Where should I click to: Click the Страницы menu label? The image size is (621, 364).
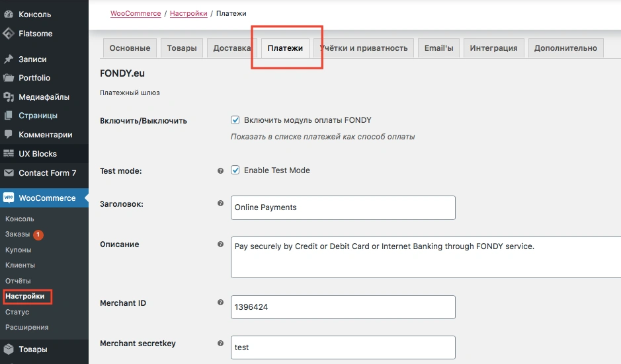click(38, 116)
